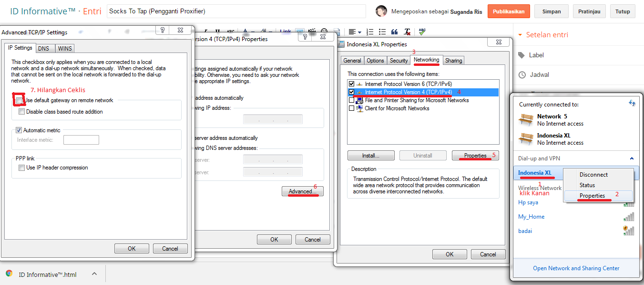Select the Networking tab
Screen dimensions: 644x285
[x=427, y=60]
